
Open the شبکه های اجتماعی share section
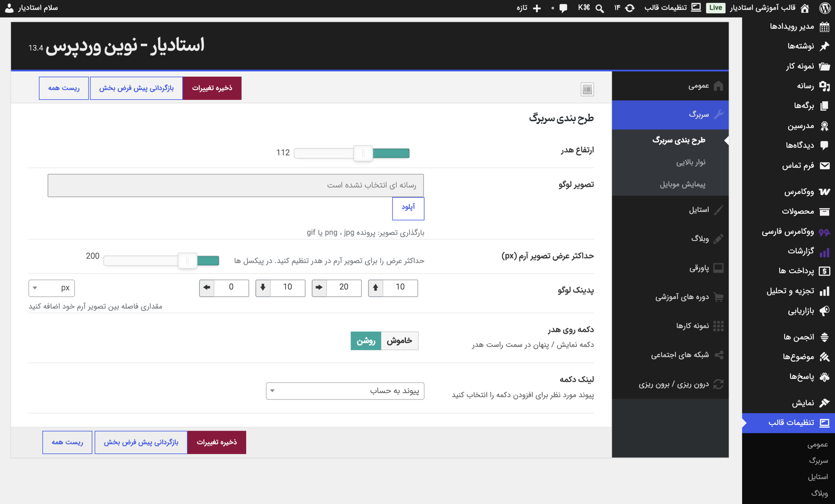tap(670, 355)
